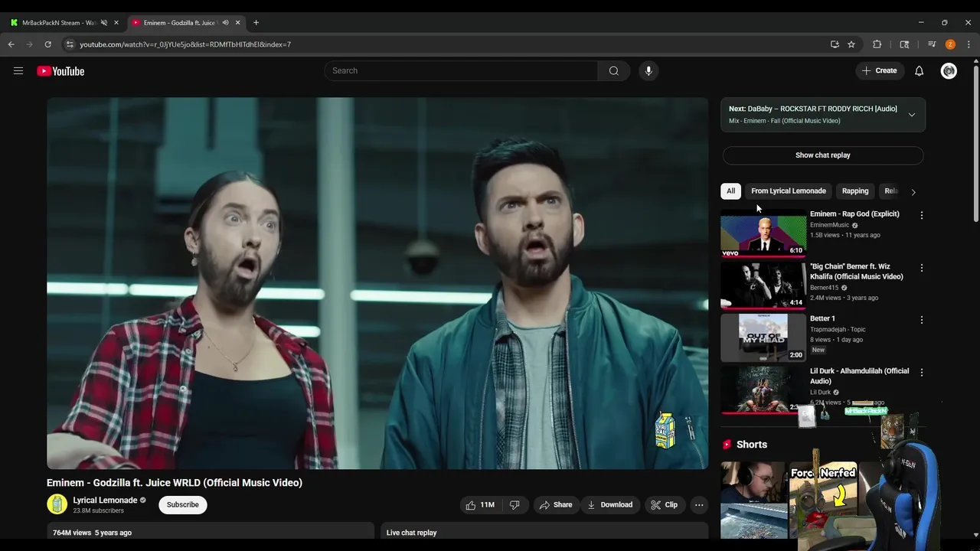Open the notifications bell
This screenshot has width=980, height=551.
coord(919,70)
